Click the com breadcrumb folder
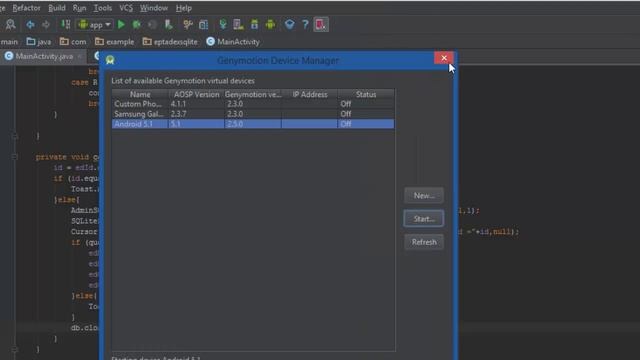This screenshot has width=640, height=360. click(73, 42)
